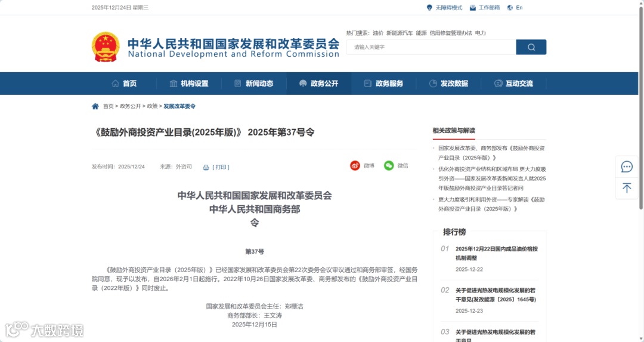Share via the WeChat icon
Viewport: 644px width, 342px height.
click(389, 165)
